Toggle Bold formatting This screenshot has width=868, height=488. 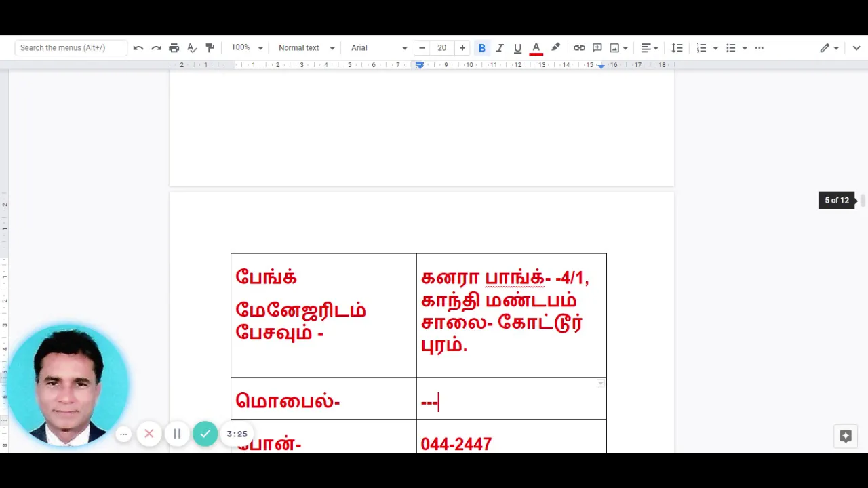[482, 48]
